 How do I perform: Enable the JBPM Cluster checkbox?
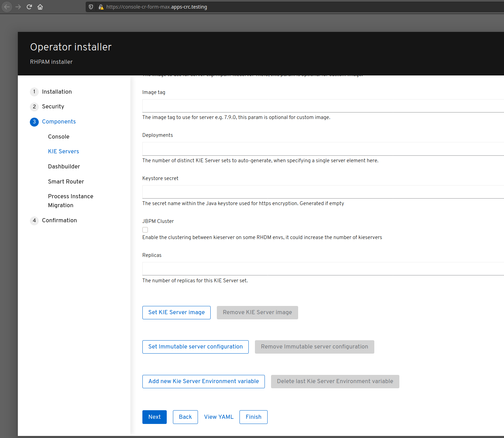click(x=145, y=230)
